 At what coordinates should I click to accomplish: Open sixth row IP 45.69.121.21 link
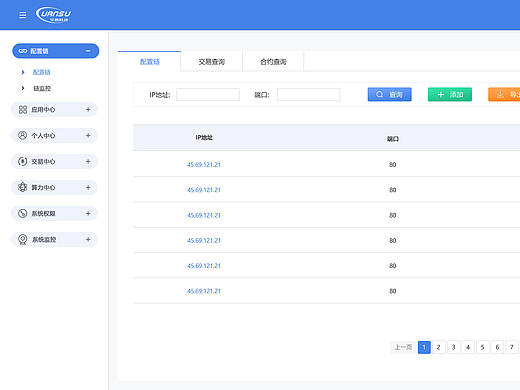(204, 291)
